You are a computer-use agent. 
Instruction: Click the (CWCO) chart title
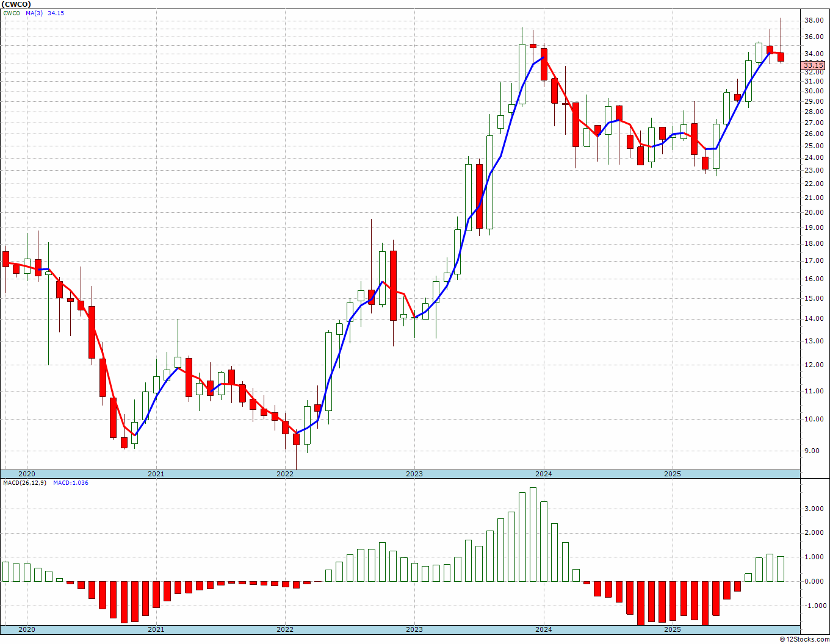[15, 4]
